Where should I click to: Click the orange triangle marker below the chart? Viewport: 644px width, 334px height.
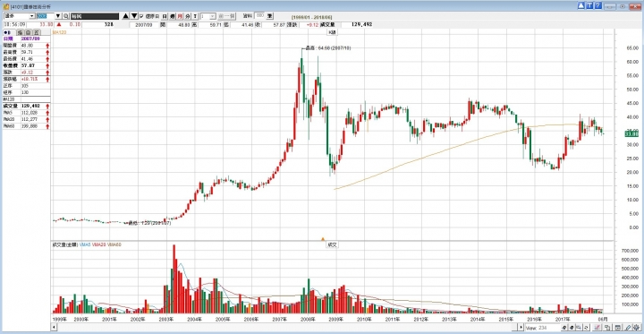click(323, 238)
